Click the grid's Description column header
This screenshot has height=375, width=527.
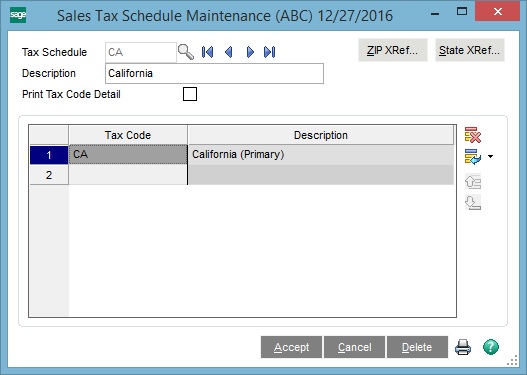click(x=321, y=135)
